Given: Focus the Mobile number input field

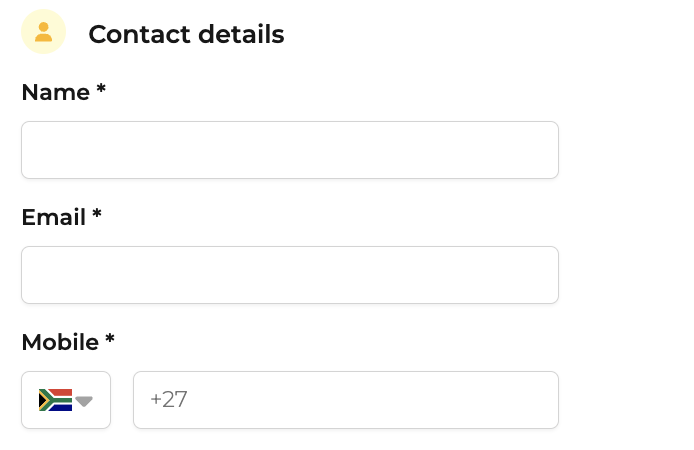Looking at the screenshot, I should tap(346, 400).
